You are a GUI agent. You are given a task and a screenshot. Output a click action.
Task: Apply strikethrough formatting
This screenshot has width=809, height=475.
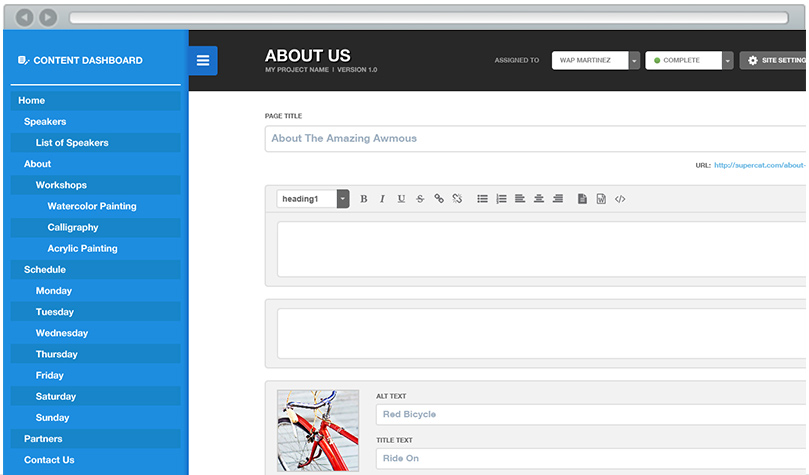coord(420,199)
